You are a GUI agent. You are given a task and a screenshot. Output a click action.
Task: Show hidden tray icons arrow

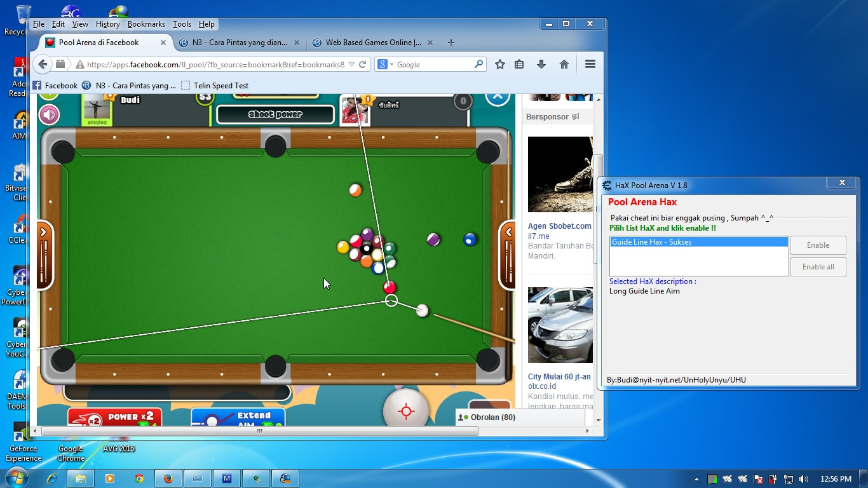697,479
